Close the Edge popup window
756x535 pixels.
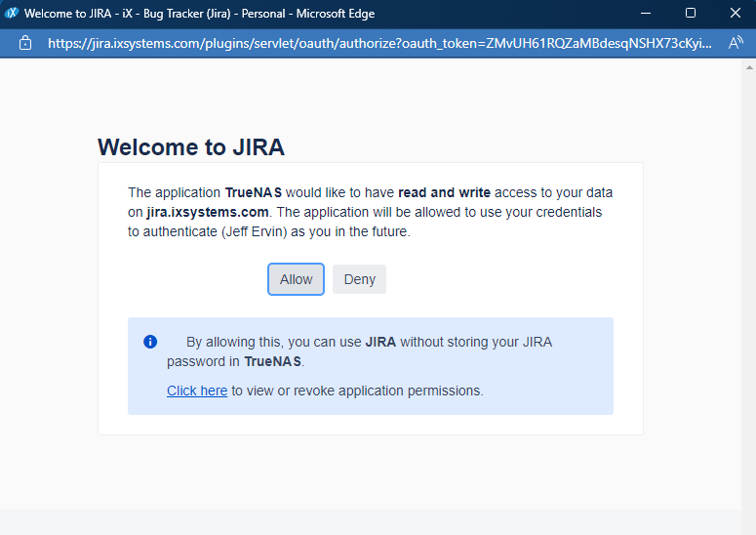[x=736, y=13]
